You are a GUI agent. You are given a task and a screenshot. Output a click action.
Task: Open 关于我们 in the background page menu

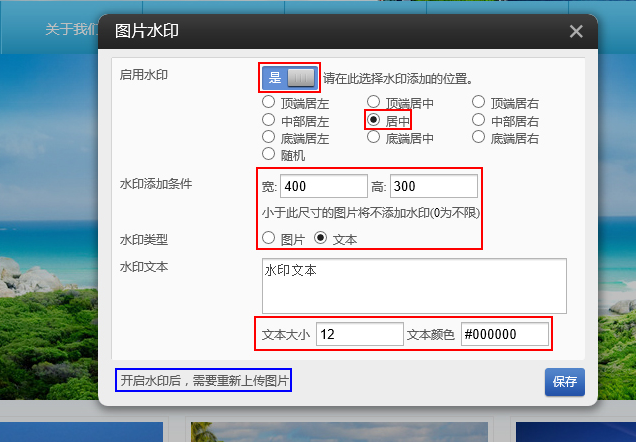[71, 29]
